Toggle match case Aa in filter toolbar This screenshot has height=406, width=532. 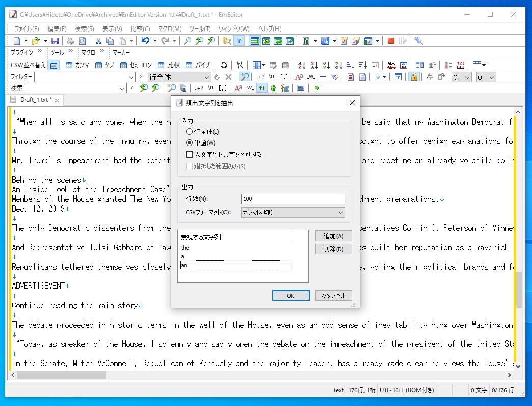click(x=299, y=77)
